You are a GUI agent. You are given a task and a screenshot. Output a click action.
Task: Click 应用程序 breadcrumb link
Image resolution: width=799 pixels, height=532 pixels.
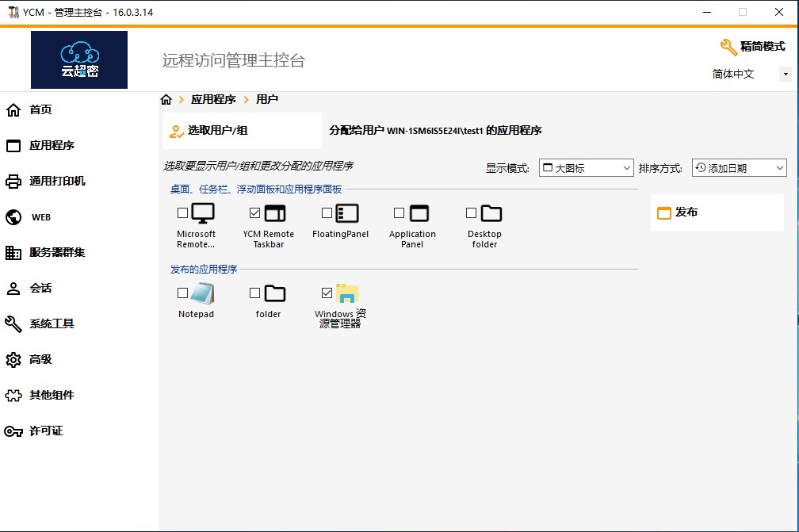[x=213, y=99]
